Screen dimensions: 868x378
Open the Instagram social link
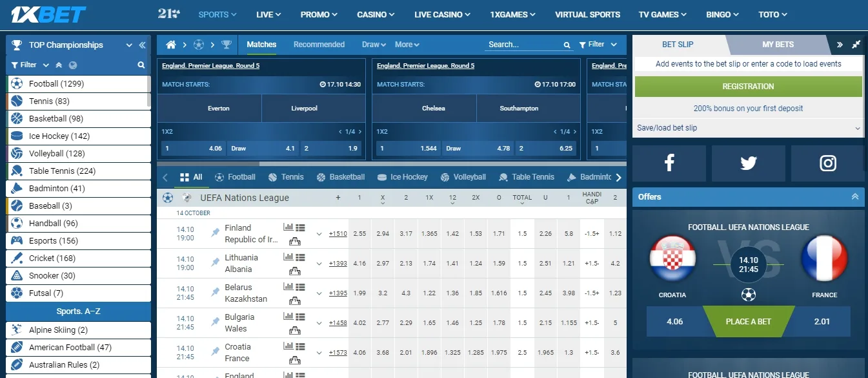click(828, 163)
